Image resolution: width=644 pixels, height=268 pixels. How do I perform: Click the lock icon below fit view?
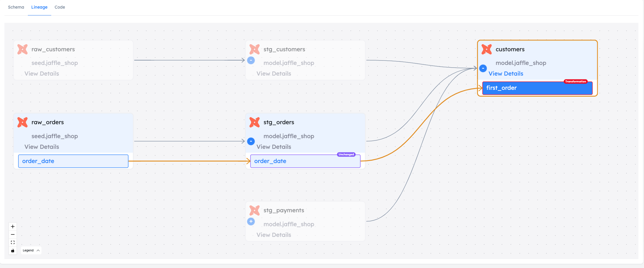point(12,251)
